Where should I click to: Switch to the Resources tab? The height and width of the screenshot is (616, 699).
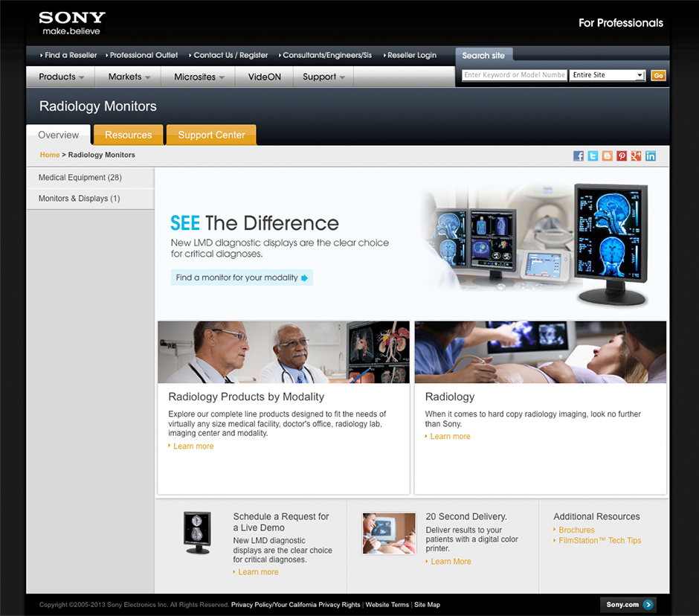pyautogui.click(x=129, y=135)
